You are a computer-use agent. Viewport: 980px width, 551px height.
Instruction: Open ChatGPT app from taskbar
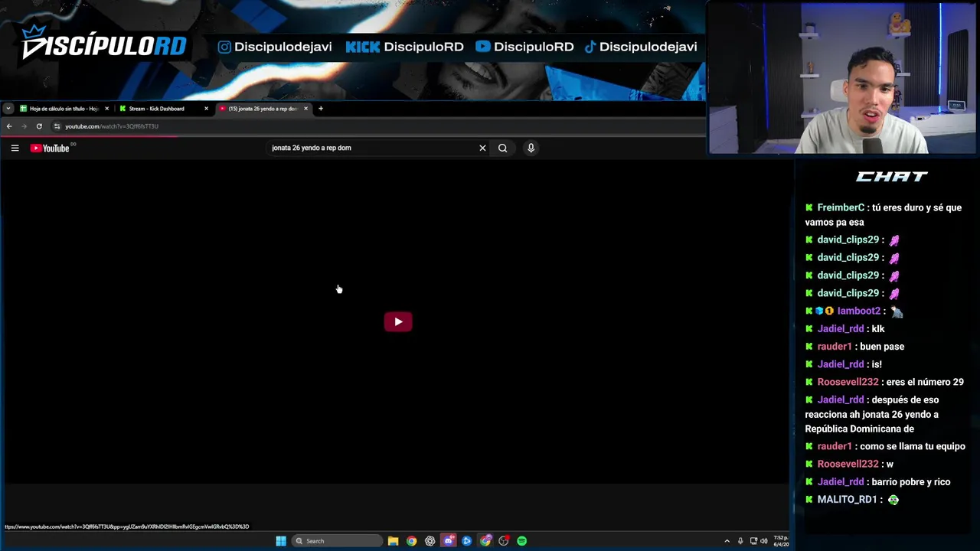click(430, 541)
